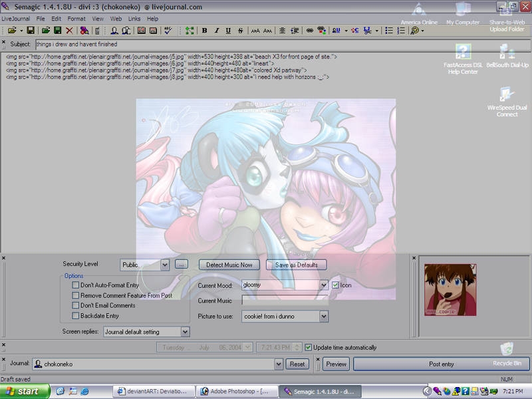Click the floppy disk save icon

pyautogui.click(x=31, y=31)
